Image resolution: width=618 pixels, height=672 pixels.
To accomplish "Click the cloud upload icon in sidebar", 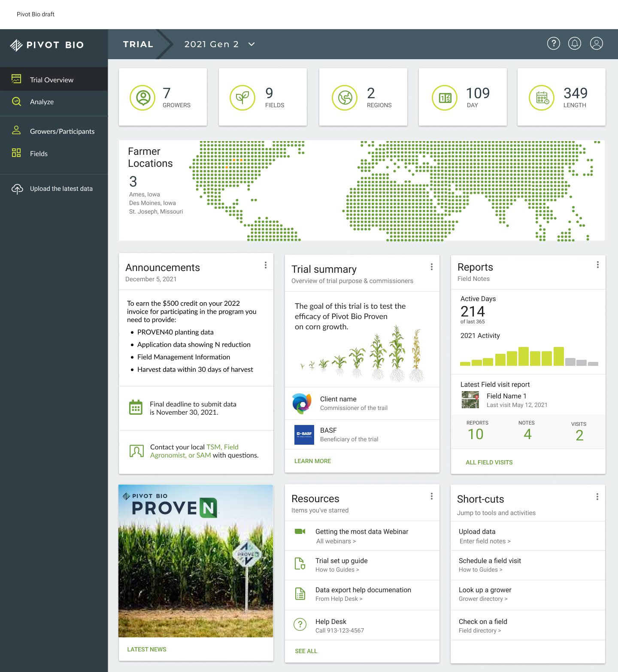I will pos(17,189).
